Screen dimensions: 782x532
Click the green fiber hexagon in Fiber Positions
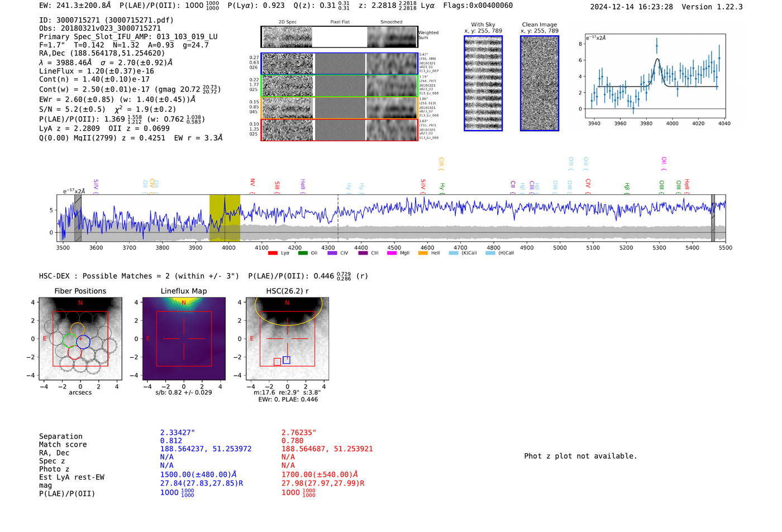(69, 340)
